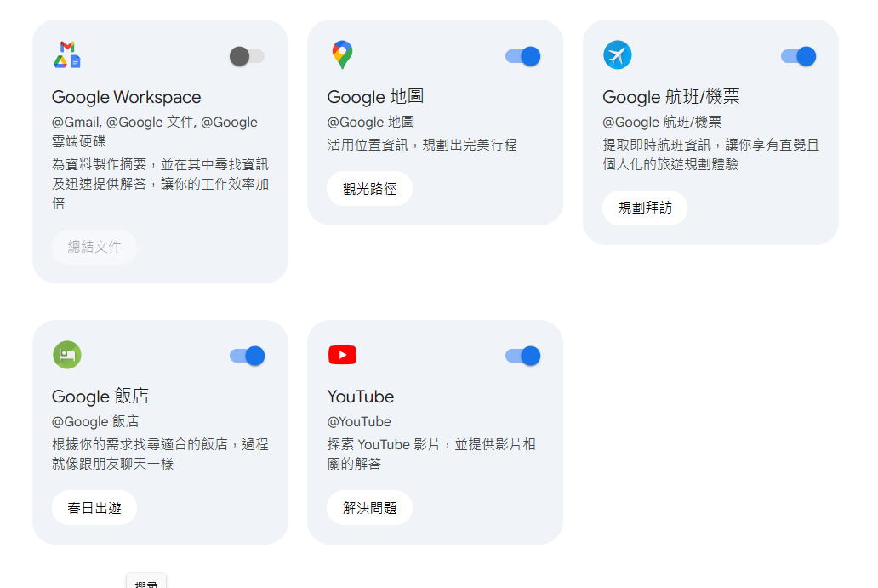The height and width of the screenshot is (588, 878).
Task: Click the Google Workspace card title
Action: click(126, 97)
